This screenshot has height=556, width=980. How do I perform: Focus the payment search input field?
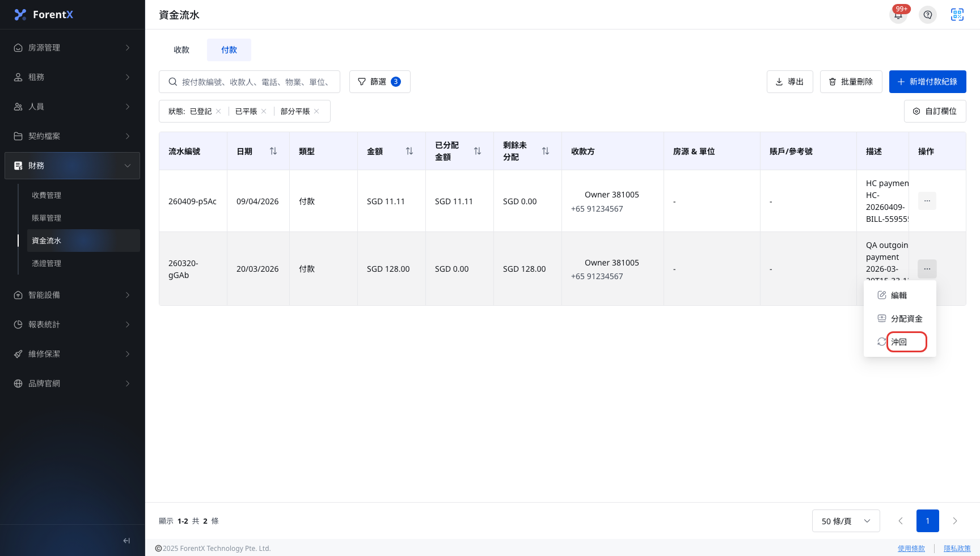pyautogui.click(x=250, y=82)
